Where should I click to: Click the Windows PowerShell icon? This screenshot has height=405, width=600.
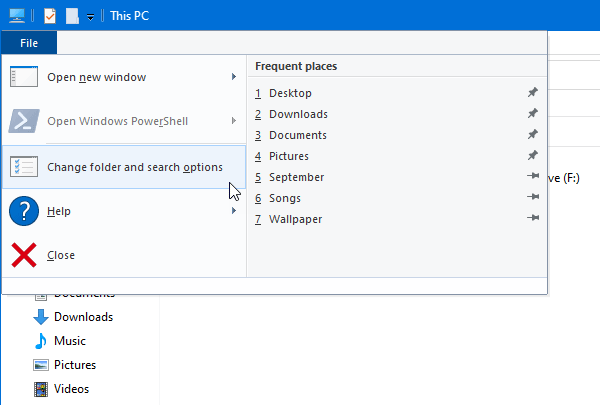click(24, 121)
